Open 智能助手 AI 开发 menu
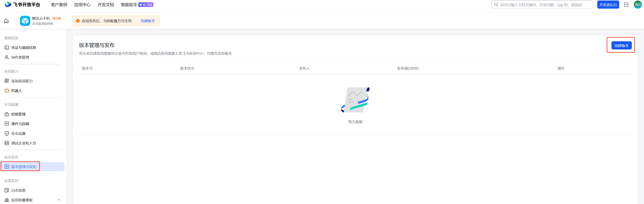The height and width of the screenshot is (204, 644). pos(137,5)
